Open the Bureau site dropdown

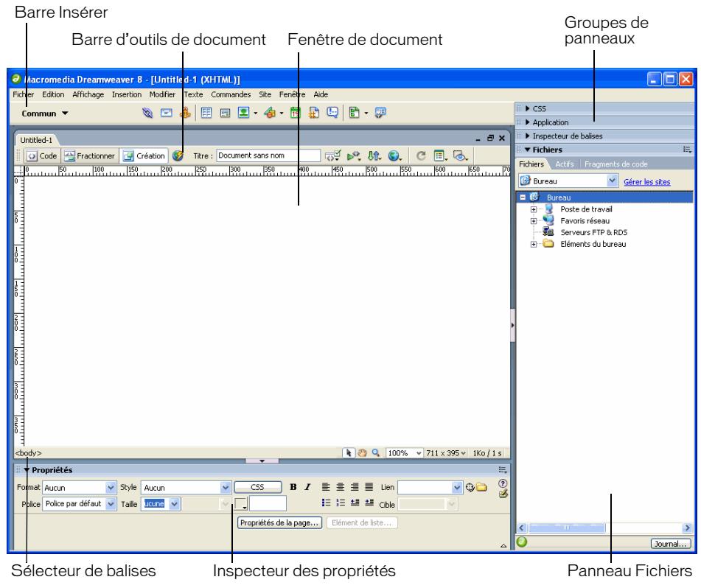coord(612,181)
